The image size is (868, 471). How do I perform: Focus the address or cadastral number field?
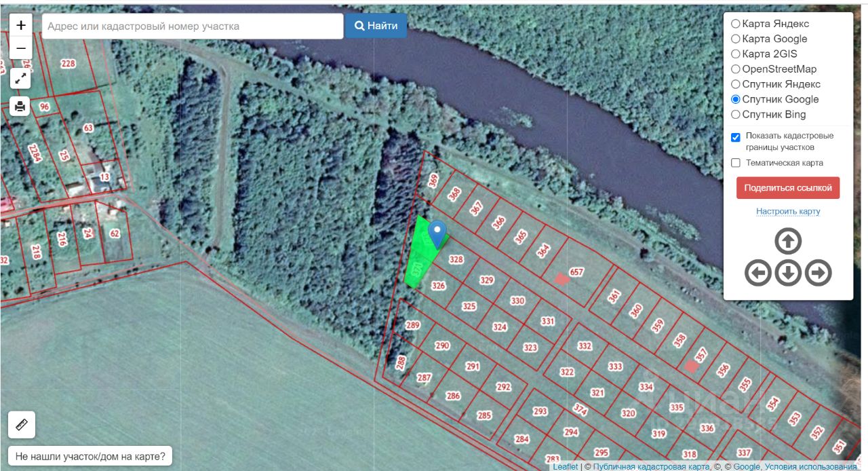point(193,26)
